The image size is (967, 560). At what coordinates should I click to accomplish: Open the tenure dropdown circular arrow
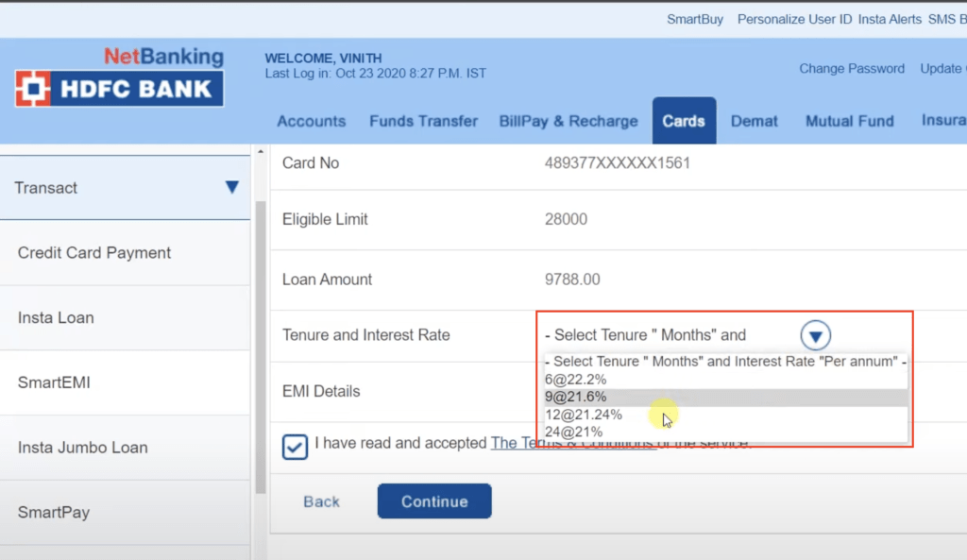[x=815, y=335]
